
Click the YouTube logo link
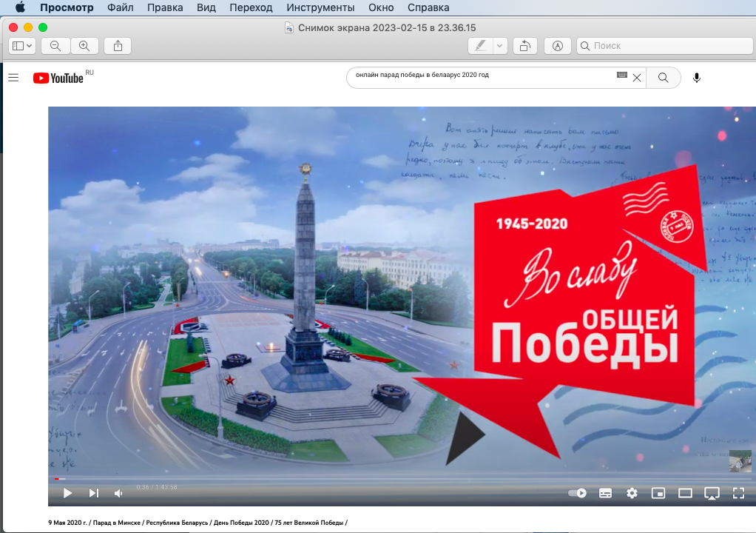pyautogui.click(x=59, y=78)
